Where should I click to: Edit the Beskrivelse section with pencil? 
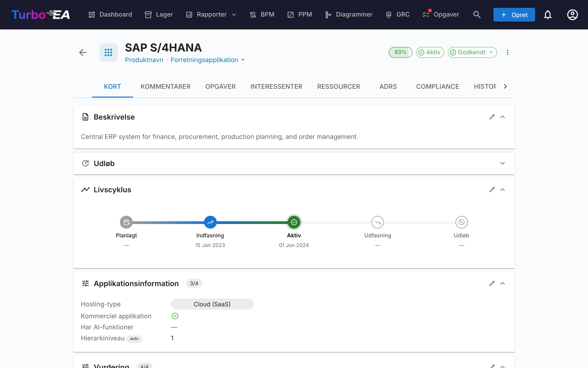[492, 117]
